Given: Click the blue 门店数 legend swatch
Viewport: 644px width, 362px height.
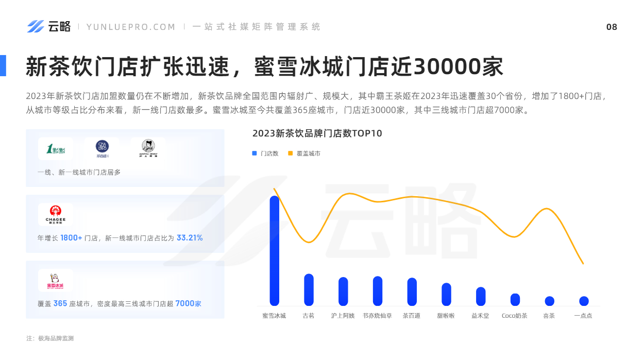Looking at the screenshot, I should 255,153.
